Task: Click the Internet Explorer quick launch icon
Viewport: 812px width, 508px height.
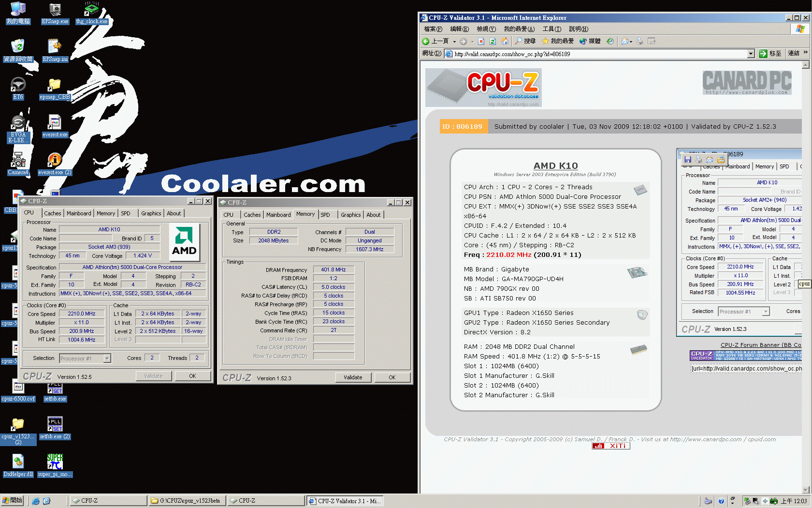Action: point(36,501)
